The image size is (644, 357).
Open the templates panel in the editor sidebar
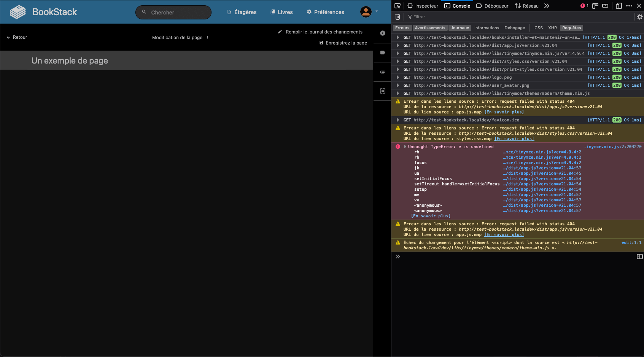382,91
